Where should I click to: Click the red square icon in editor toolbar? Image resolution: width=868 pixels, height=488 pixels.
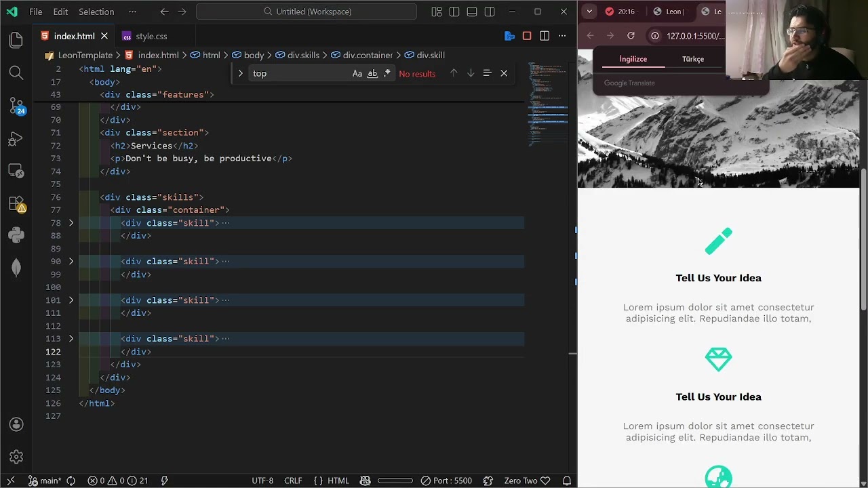coord(527,36)
